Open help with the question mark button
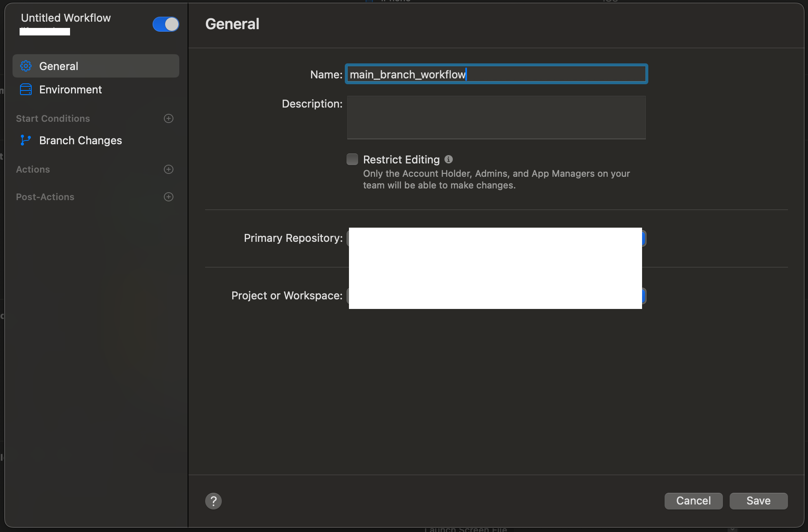Screen dimensions: 808x532 point(213,501)
